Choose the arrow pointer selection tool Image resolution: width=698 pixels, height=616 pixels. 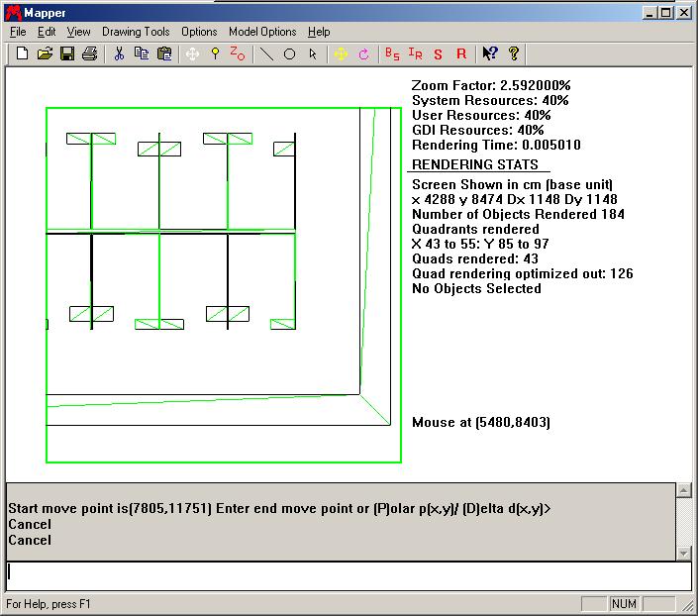coord(313,53)
